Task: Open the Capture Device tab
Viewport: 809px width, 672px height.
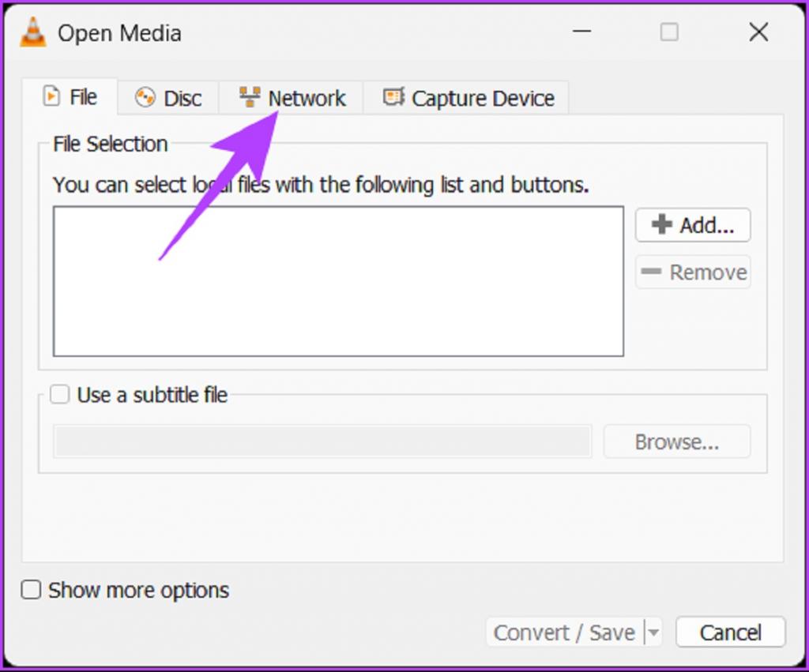Action: click(467, 98)
